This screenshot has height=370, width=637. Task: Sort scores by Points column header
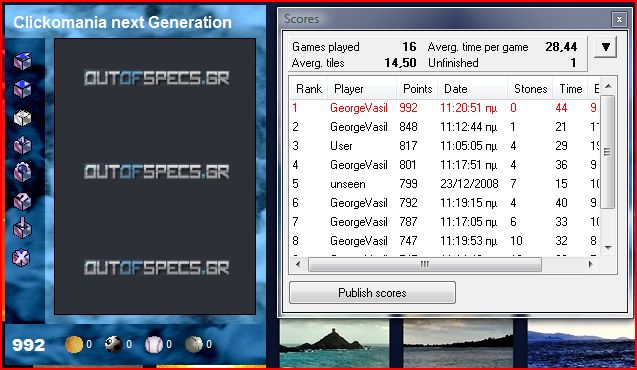(x=417, y=89)
